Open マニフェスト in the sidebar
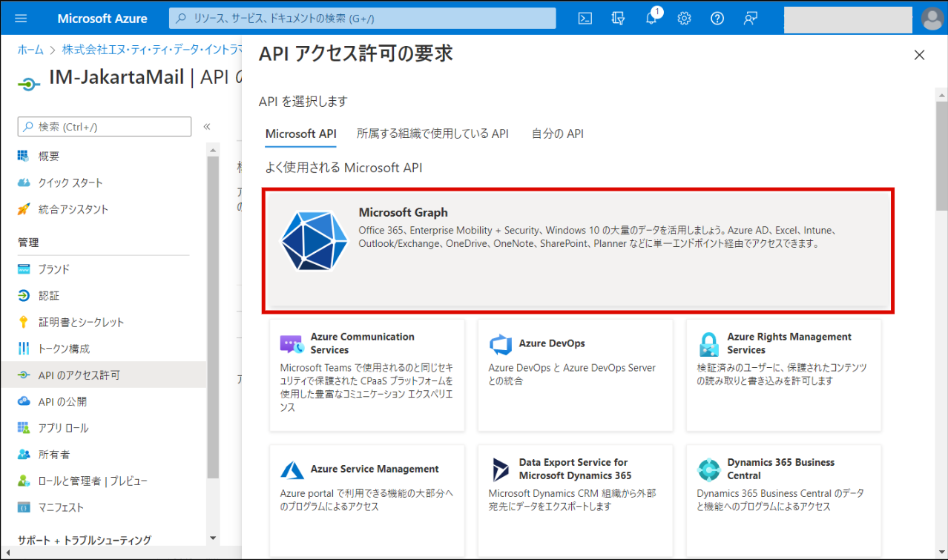The image size is (948, 560). (61, 507)
